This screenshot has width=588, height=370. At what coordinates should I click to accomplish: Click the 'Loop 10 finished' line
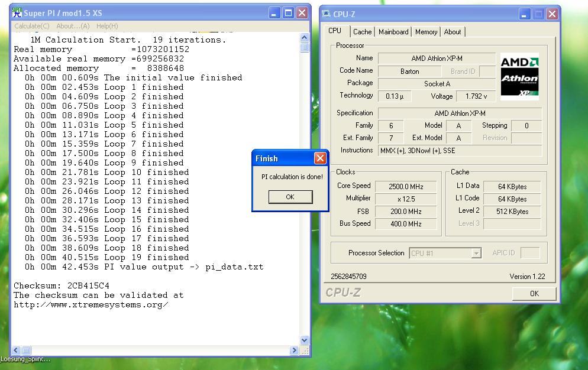point(107,173)
